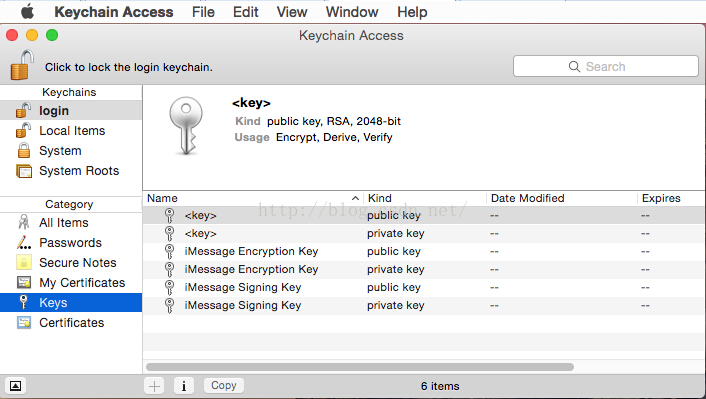
Task: Select the login keychain padlock icon
Action: pos(23,110)
